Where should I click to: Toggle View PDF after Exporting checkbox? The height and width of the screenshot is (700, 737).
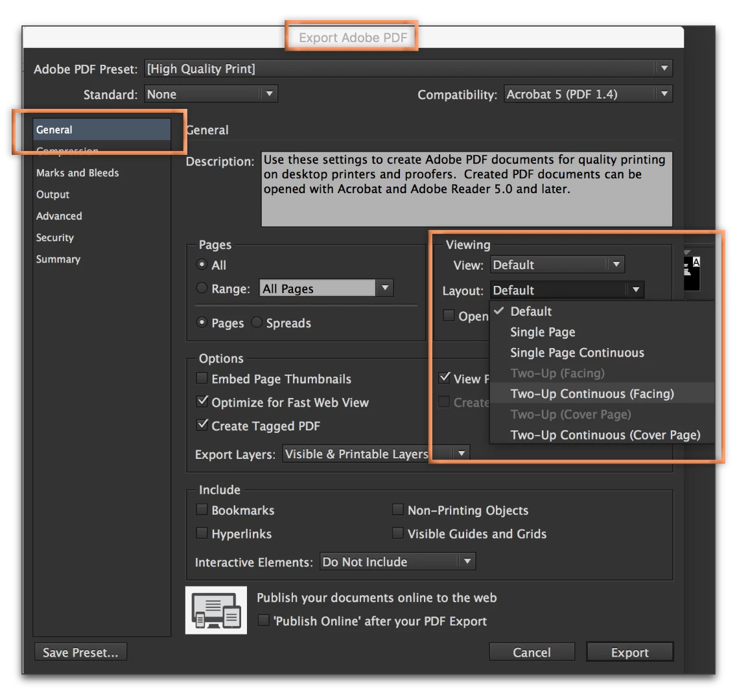pyautogui.click(x=444, y=378)
